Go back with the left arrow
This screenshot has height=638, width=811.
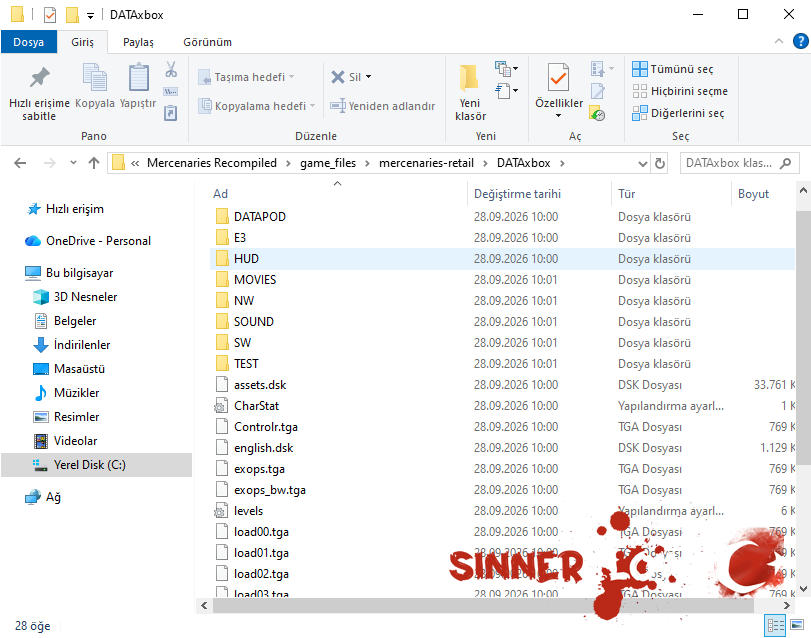[x=20, y=163]
